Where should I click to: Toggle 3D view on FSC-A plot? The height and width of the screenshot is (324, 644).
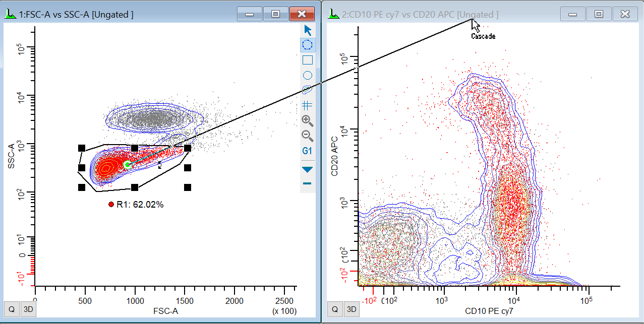tap(28, 309)
